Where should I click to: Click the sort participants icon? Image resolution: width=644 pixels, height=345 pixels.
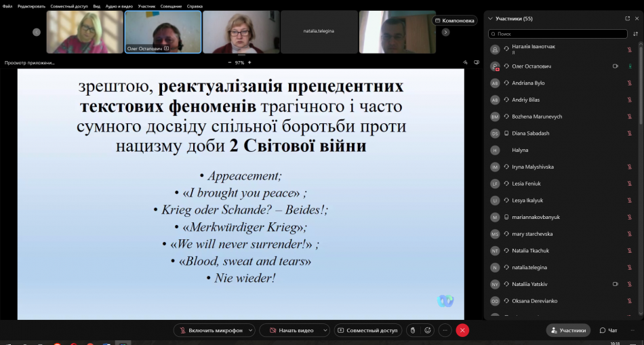(x=635, y=33)
